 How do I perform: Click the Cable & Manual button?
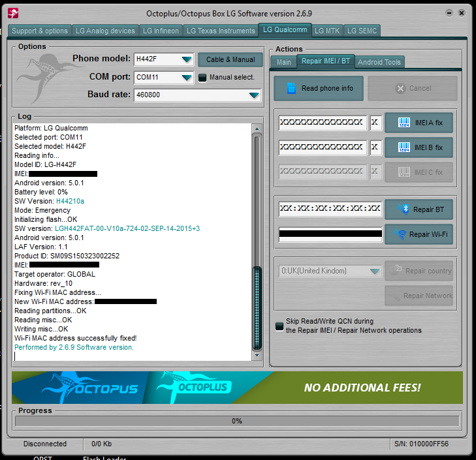(x=230, y=59)
